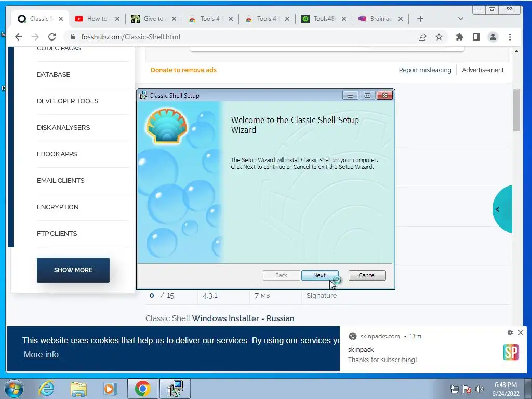Image resolution: width=532 pixels, height=399 pixels.
Task: Click the Classic Shell seashell logo
Action: tap(167, 126)
